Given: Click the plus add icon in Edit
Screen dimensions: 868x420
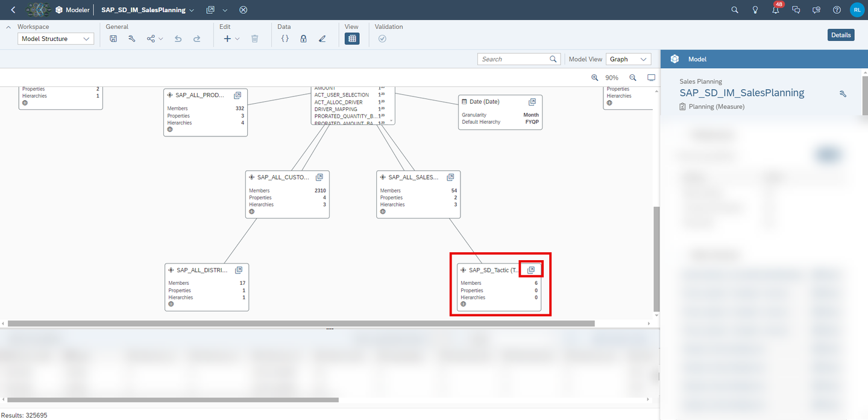Looking at the screenshot, I should click(227, 39).
